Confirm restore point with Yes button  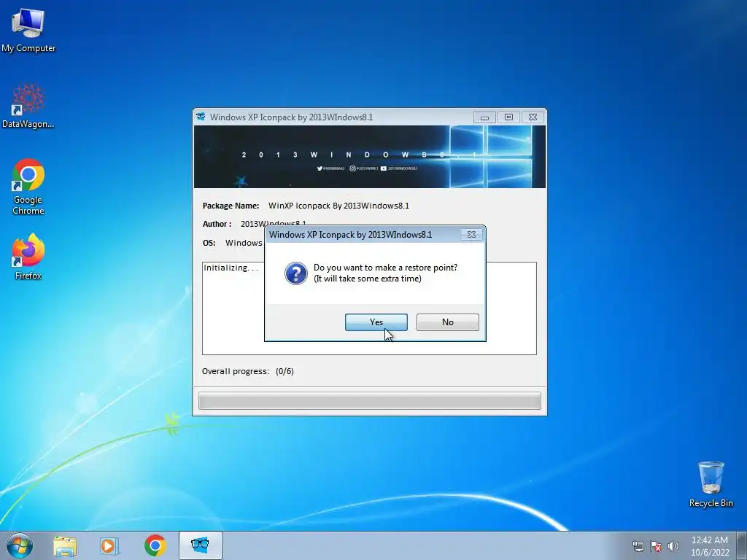tap(376, 322)
